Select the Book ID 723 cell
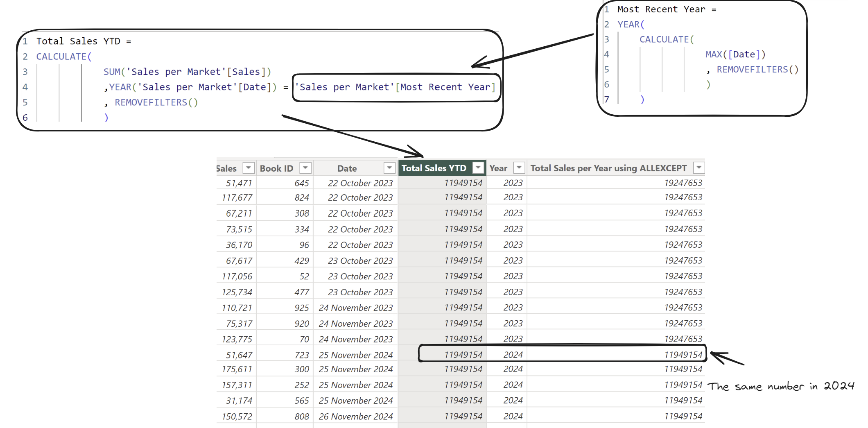Screen dimensions: 868x428 pos(301,355)
